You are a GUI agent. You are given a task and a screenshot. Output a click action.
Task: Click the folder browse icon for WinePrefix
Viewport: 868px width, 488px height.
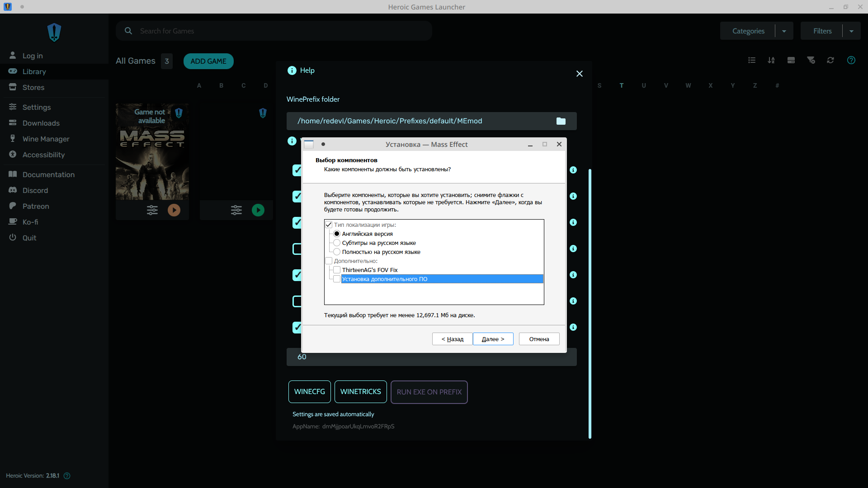(561, 121)
